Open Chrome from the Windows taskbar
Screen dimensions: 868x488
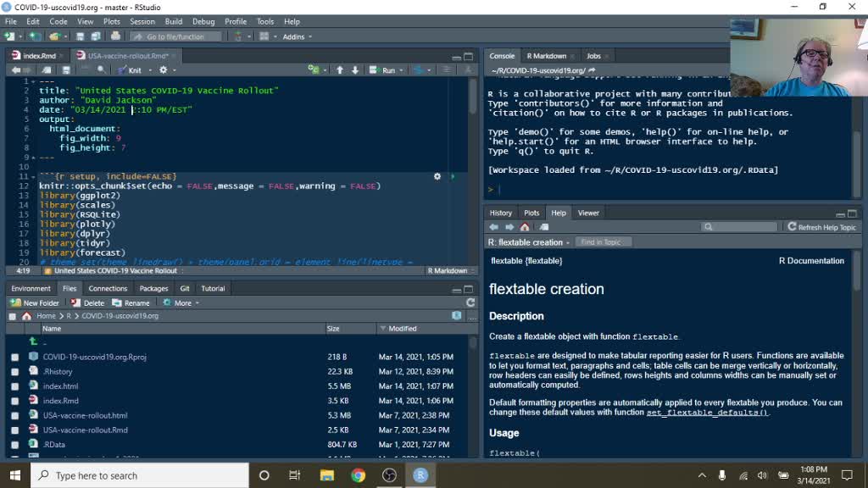pyautogui.click(x=358, y=475)
